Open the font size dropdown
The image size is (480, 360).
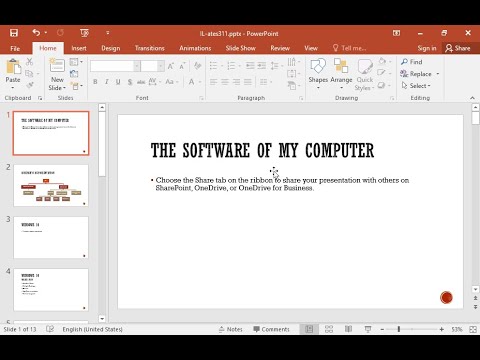coord(161,66)
